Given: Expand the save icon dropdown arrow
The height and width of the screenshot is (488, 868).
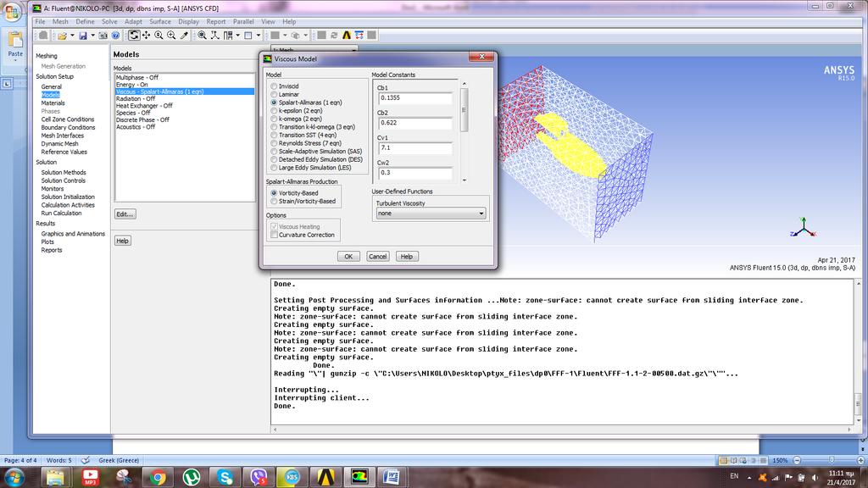Looking at the screenshot, I should (x=92, y=36).
